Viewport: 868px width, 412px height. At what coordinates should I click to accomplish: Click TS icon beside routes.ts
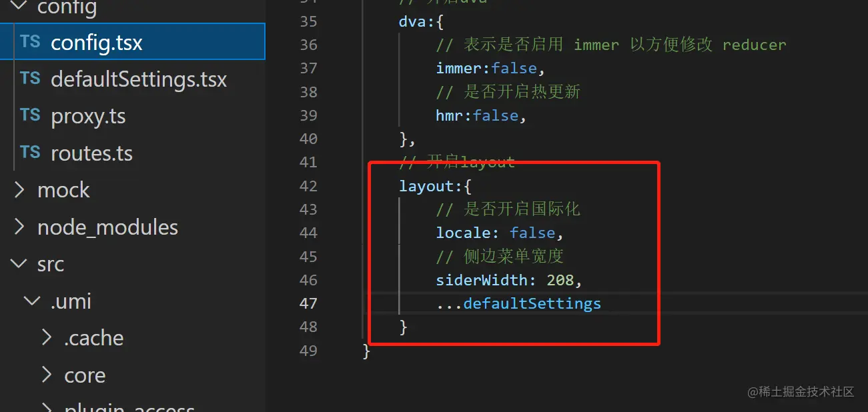[30, 153]
